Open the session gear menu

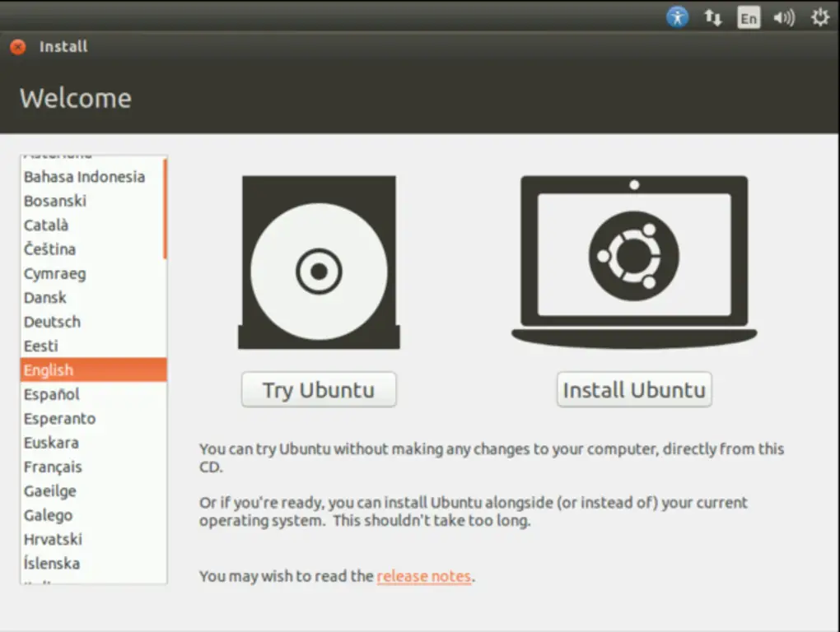coord(819,16)
